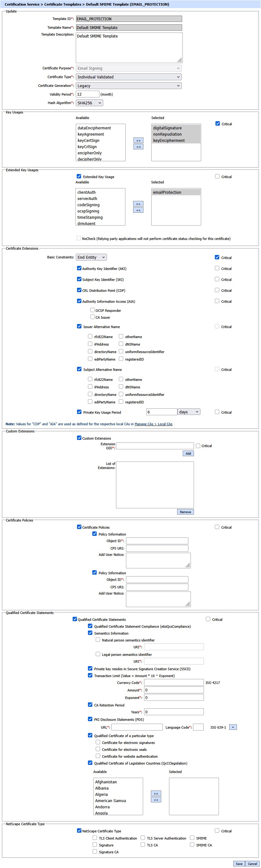Image resolution: width=261 pixels, height=868 pixels.
Task: Expand the Basic Constraints dropdown
Action: pos(91,257)
